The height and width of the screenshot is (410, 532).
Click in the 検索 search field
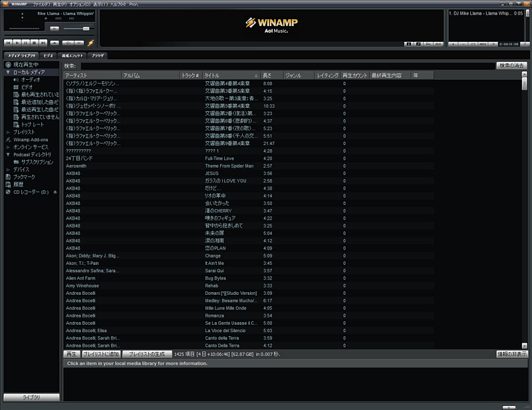(x=288, y=66)
